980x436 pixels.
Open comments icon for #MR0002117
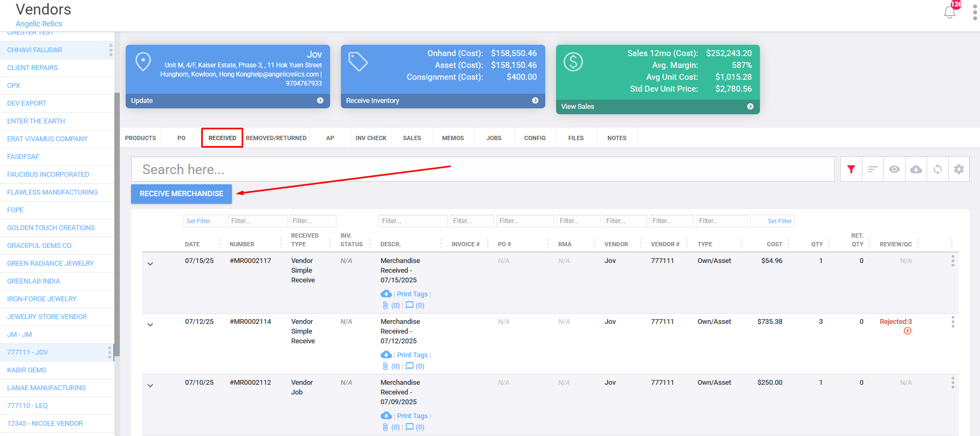[x=409, y=305]
